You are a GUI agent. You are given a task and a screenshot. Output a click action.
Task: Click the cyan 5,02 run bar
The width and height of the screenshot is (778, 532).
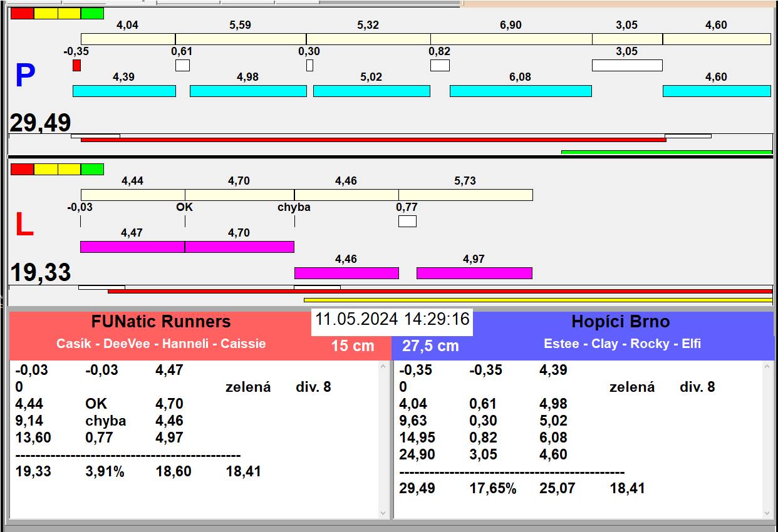[371, 91]
